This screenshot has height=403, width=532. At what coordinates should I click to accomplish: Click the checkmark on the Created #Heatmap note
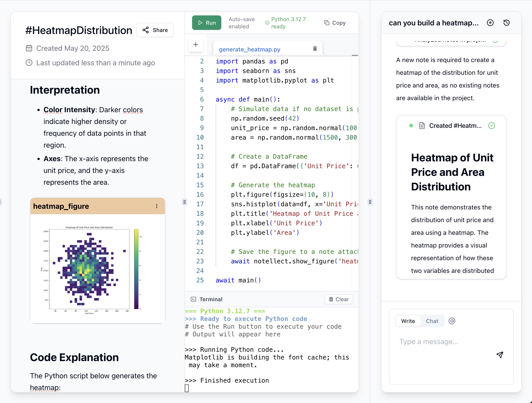pos(492,126)
